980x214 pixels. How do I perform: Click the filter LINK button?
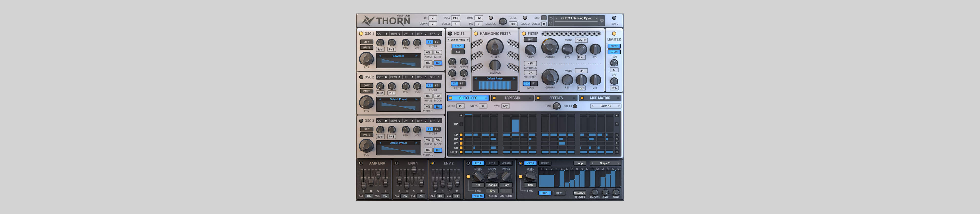(x=530, y=39)
